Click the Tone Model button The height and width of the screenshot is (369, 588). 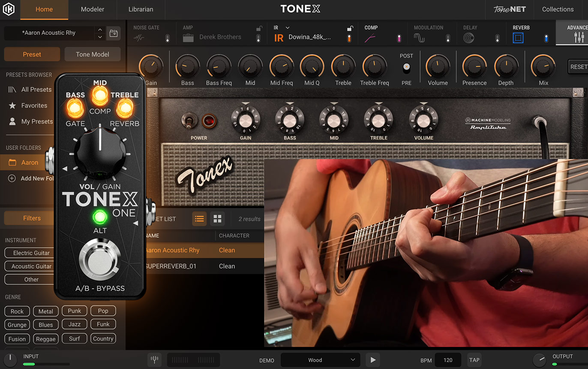point(93,54)
